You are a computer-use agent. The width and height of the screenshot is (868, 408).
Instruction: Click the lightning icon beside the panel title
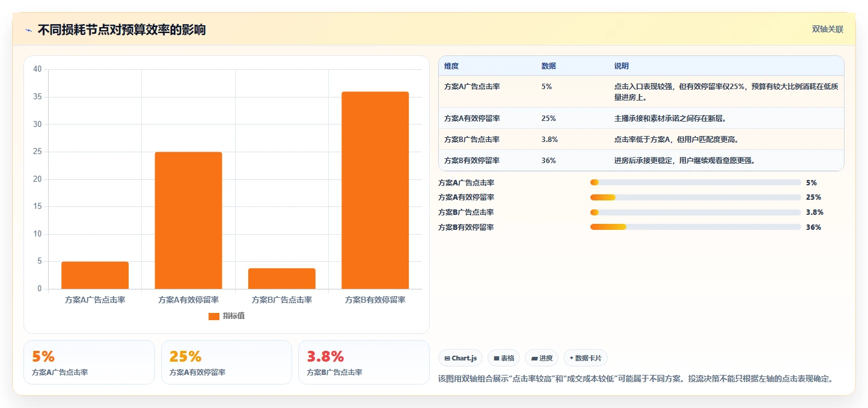[28, 30]
